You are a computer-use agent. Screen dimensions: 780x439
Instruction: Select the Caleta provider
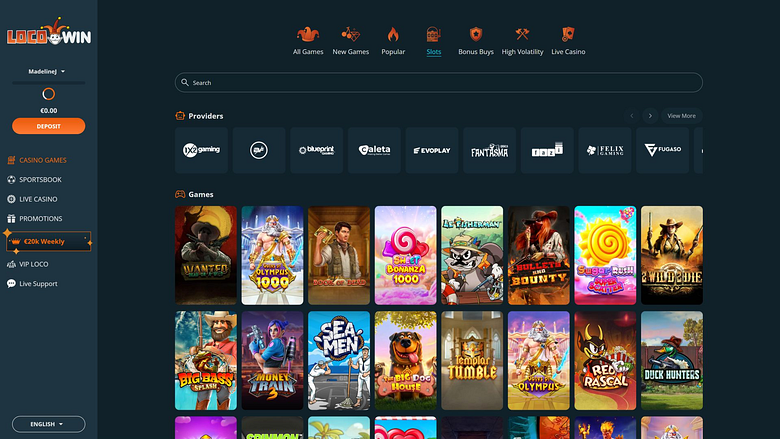tap(375, 150)
